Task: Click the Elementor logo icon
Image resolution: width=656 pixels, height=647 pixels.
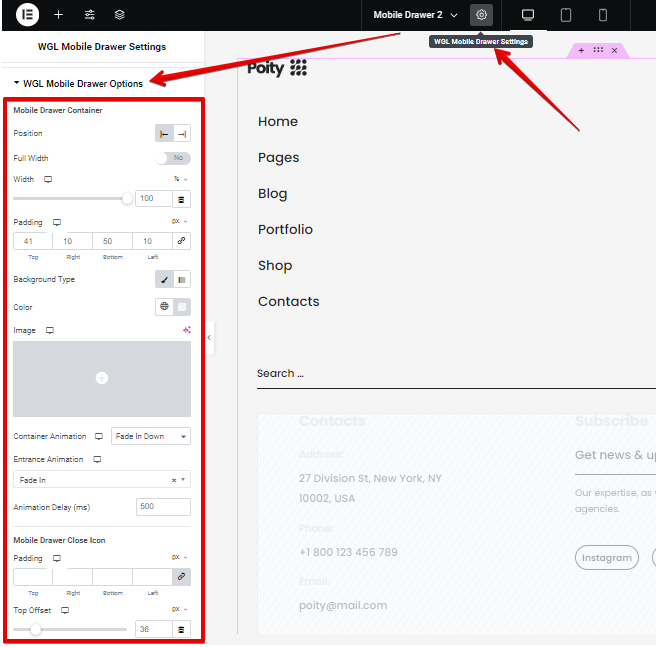Action: point(28,15)
